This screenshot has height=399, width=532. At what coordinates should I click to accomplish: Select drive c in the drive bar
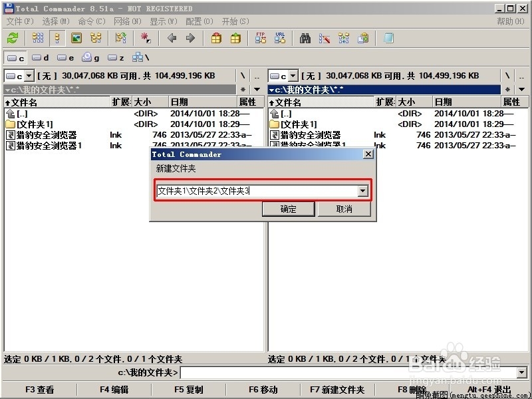tap(15, 58)
